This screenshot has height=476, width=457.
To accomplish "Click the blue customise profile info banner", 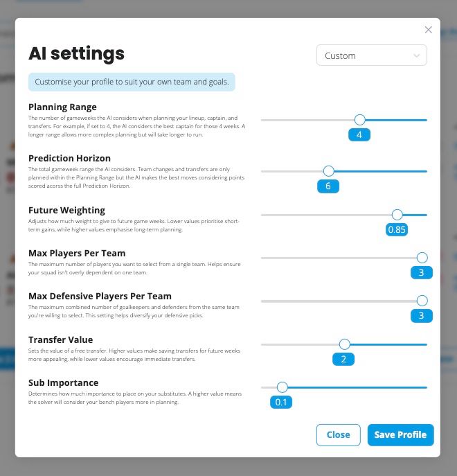I will [x=132, y=82].
